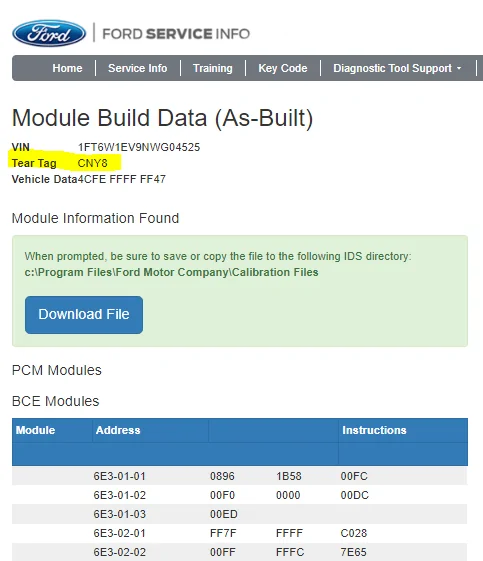Open the Key Code page
483x561 pixels.
(283, 68)
